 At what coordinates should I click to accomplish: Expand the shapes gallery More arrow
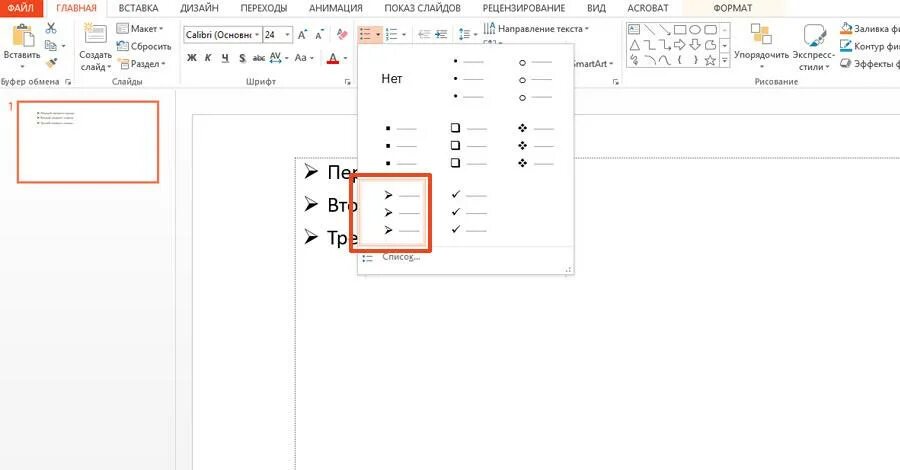[724, 60]
